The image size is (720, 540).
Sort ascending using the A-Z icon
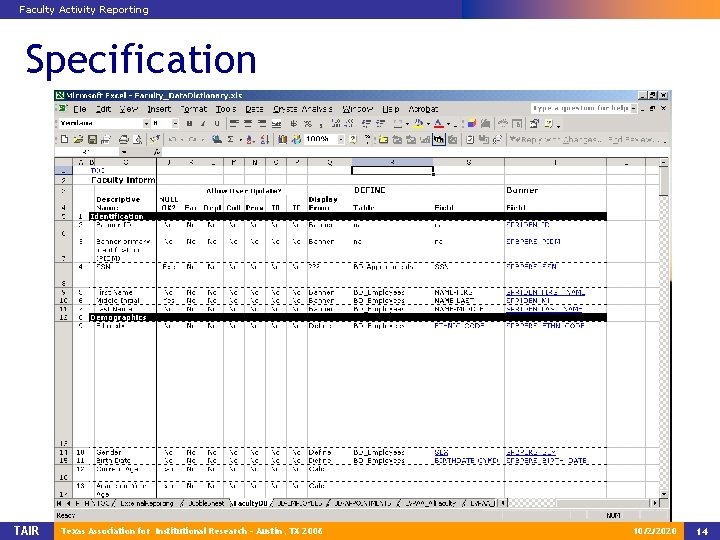[250, 139]
